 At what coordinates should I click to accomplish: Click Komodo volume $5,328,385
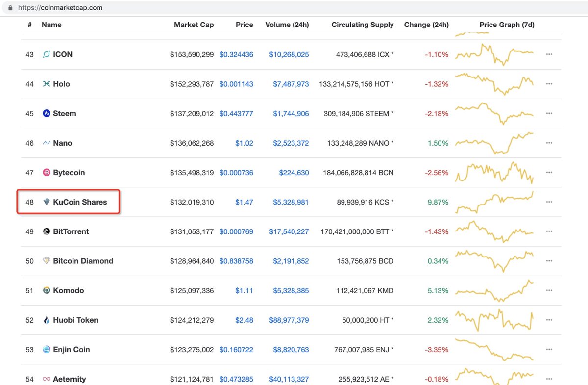(291, 290)
